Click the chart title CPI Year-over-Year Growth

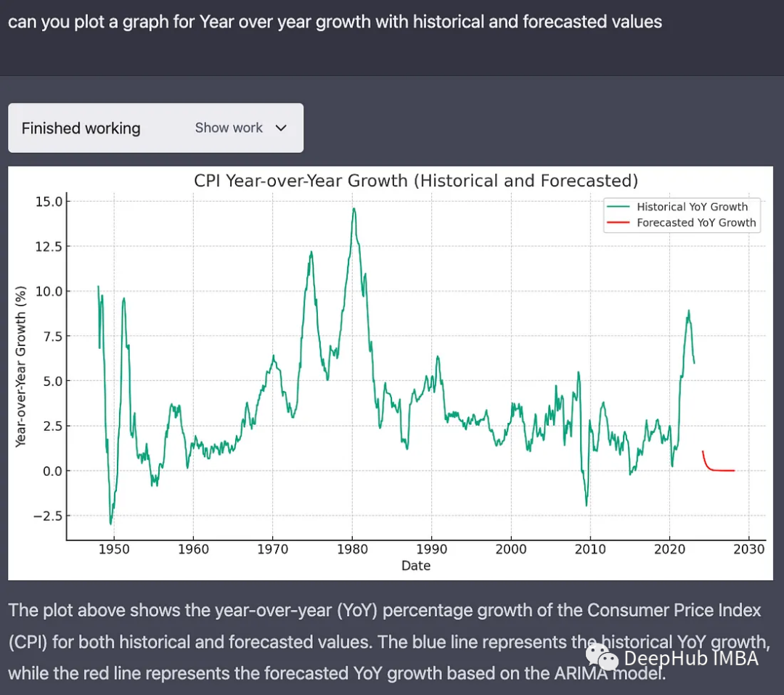pos(416,181)
